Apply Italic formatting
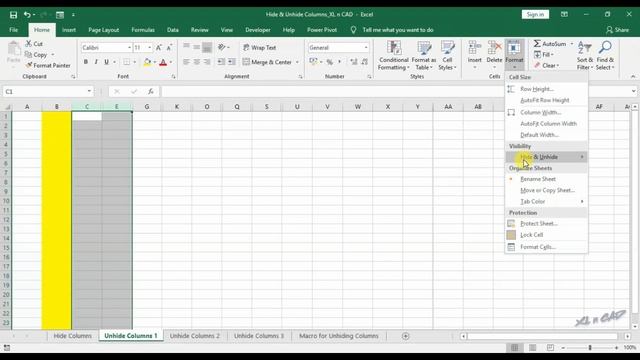This screenshot has height=360, width=640. point(96,62)
